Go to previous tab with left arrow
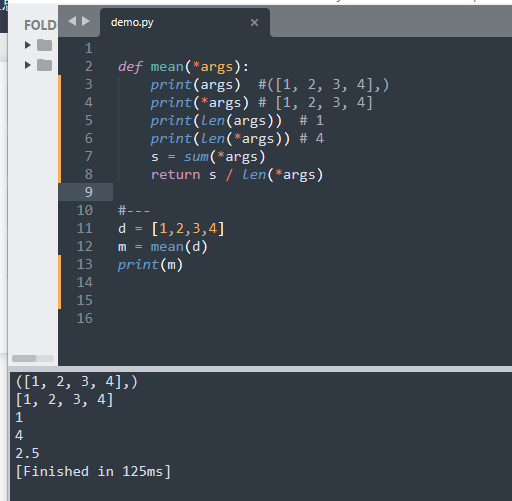The image size is (512, 501). pos(72,21)
